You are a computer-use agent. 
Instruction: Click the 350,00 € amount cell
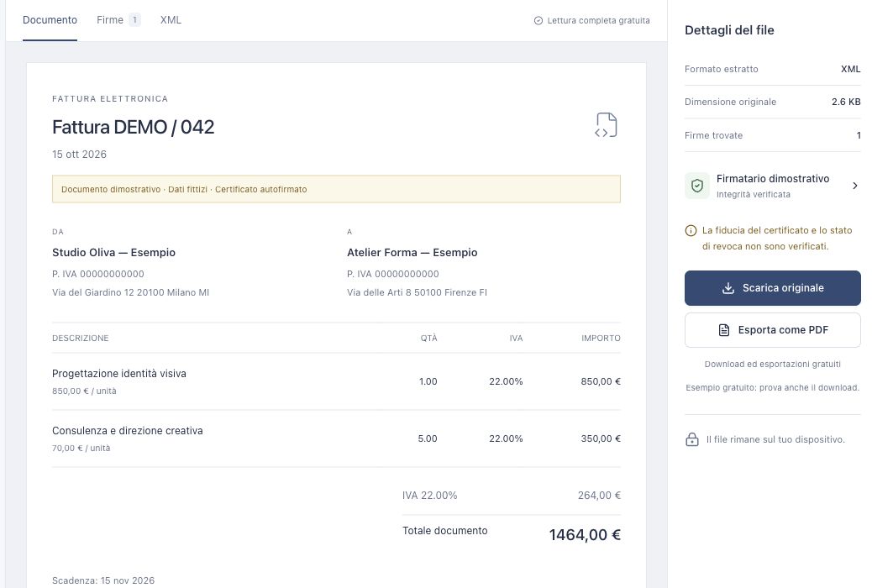pyautogui.click(x=601, y=439)
